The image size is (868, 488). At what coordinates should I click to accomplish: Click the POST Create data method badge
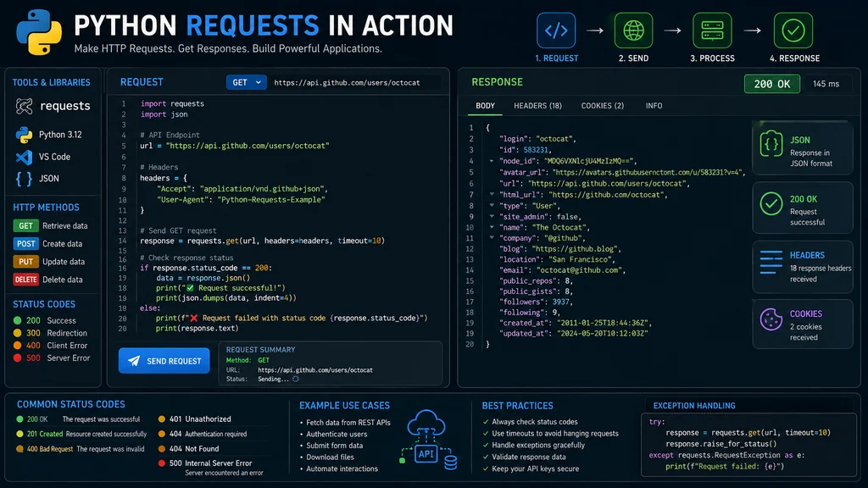(25, 243)
